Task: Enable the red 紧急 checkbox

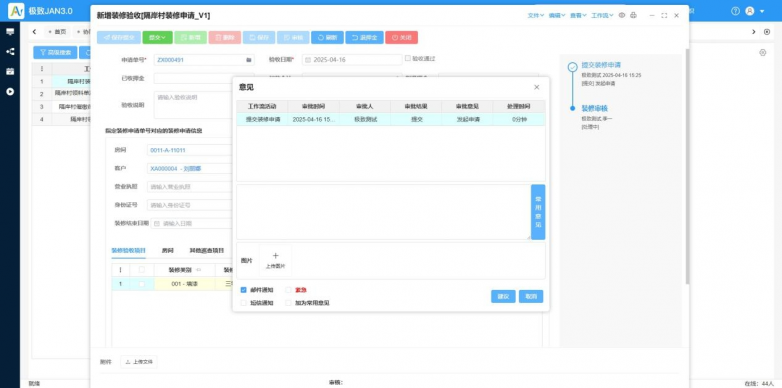Action: 288,290
